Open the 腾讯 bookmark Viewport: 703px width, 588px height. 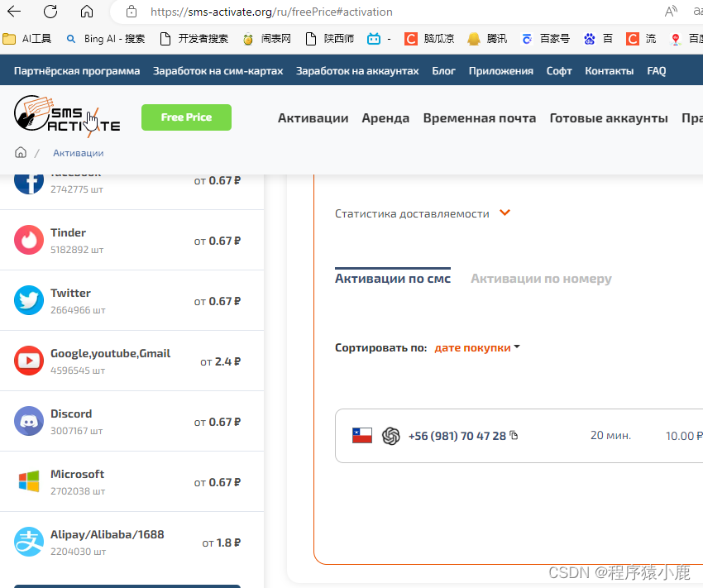click(x=487, y=39)
